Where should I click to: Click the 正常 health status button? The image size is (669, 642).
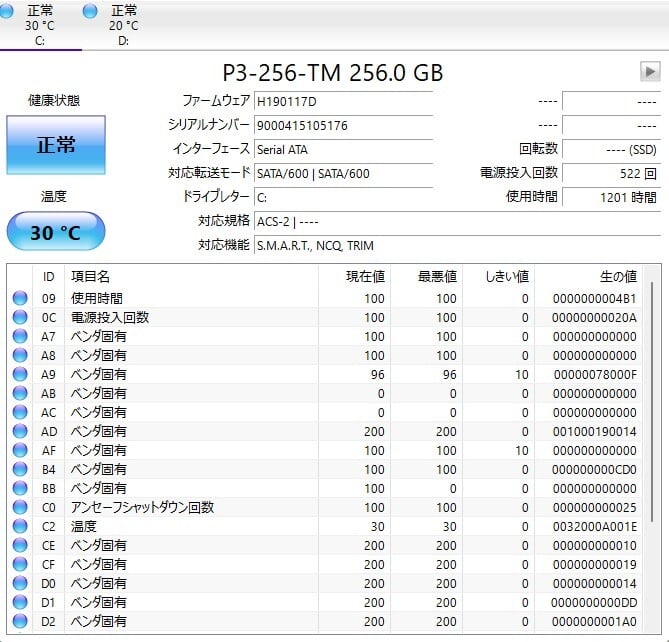[56, 145]
